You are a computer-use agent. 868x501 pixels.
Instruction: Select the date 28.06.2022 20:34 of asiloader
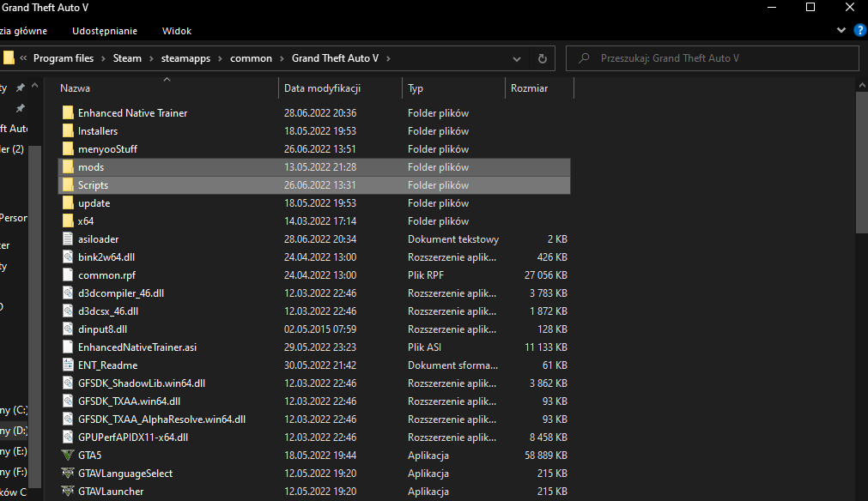320,238
